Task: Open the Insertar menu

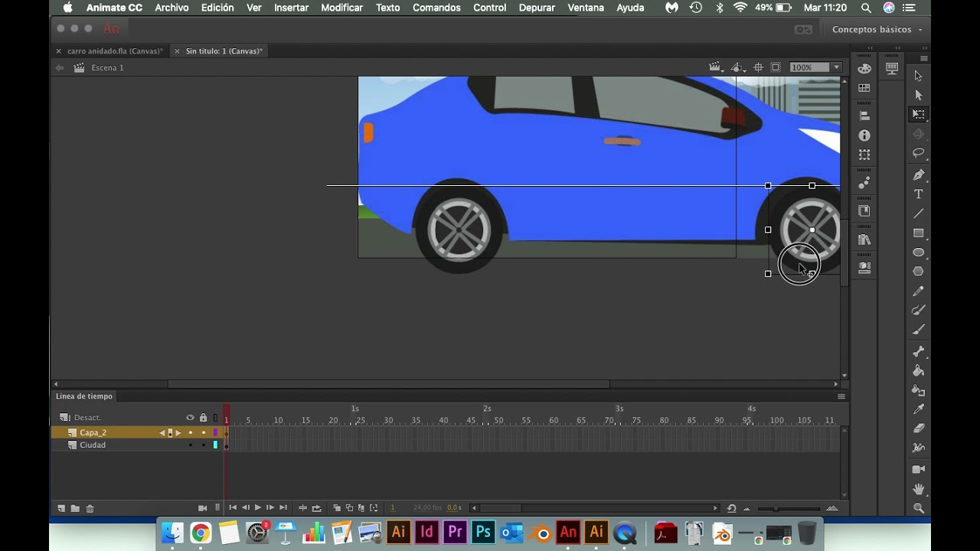Action: click(291, 8)
